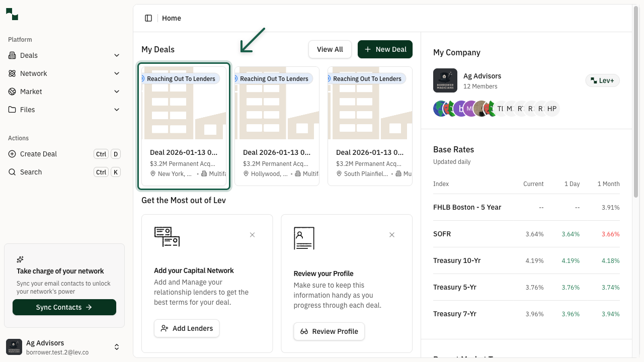
Task: Expand the Files section chevron
Action: [x=117, y=110]
